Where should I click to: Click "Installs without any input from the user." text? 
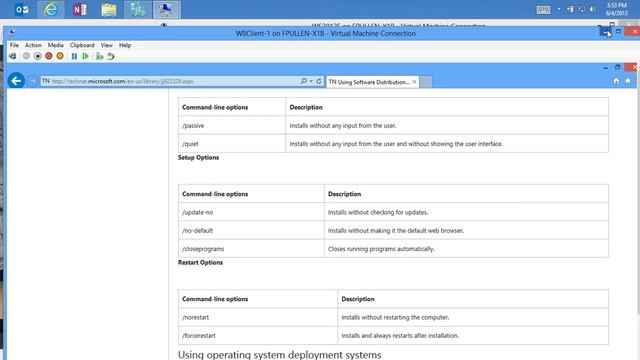[x=343, y=125]
